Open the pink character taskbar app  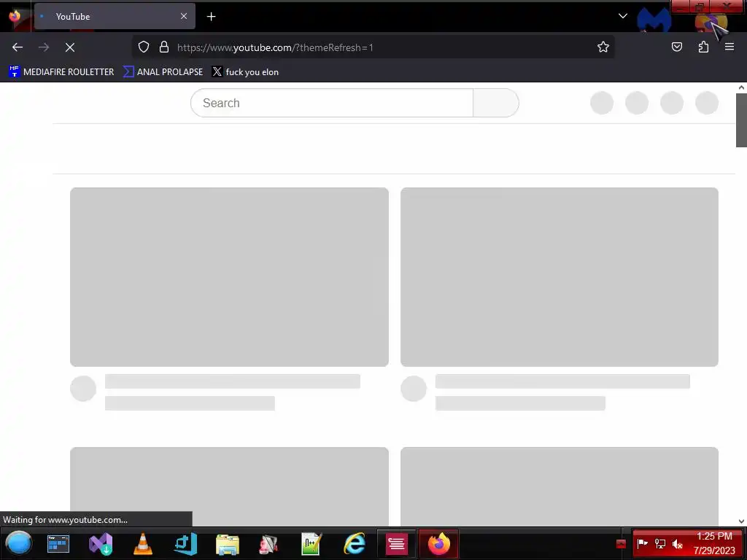click(x=268, y=544)
